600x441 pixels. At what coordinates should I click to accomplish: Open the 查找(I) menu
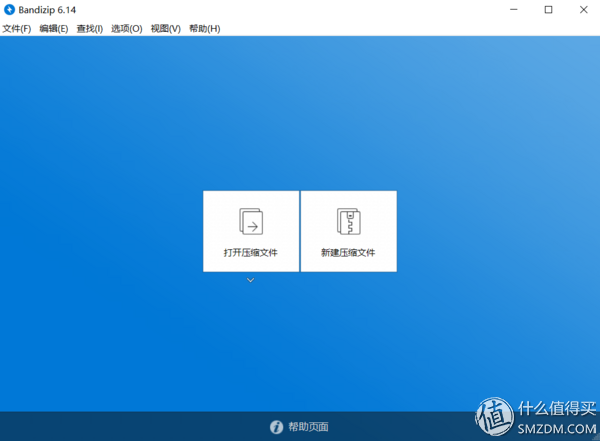point(90,29)
